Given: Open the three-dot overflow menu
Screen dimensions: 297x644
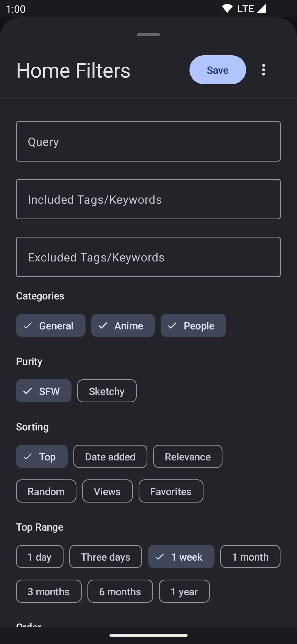Looking at the screenshot, I should 263,70.
